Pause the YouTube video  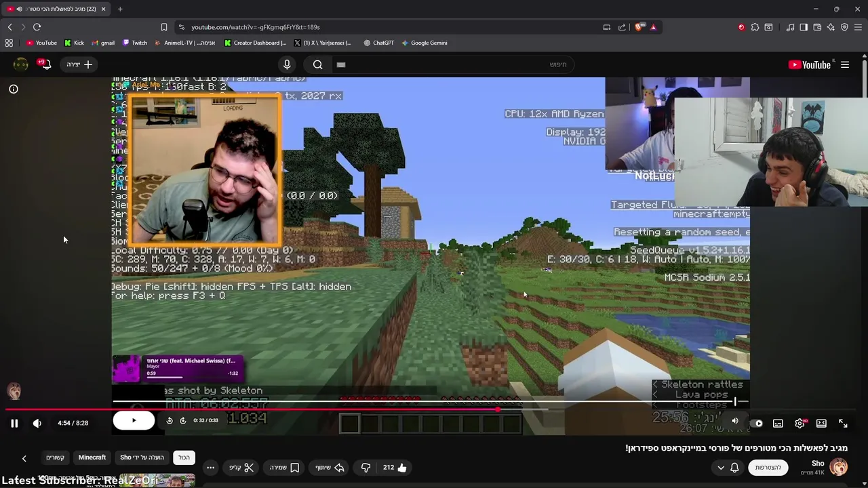point(14,423)
